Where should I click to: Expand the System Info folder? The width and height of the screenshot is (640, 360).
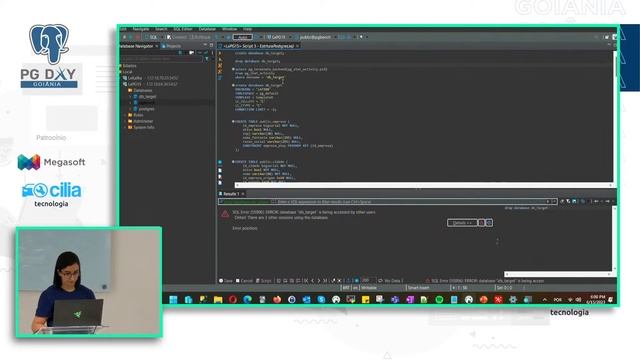coord(125,127)
